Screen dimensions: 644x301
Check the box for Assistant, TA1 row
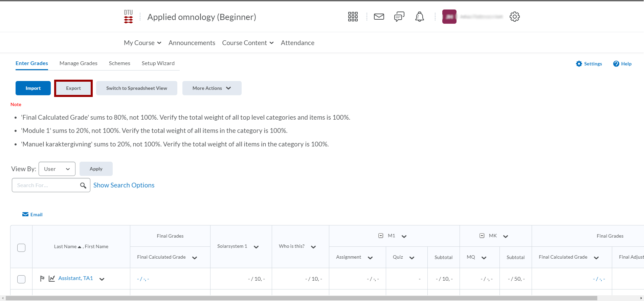pyautogui.click(x=21, y=279)
